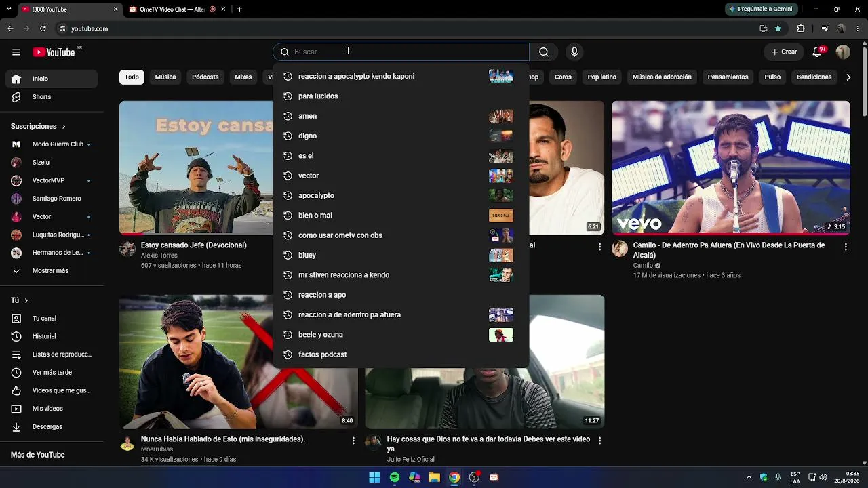
Task: Choose suggestion 'para lucidos'
Action: click(401, 96)
